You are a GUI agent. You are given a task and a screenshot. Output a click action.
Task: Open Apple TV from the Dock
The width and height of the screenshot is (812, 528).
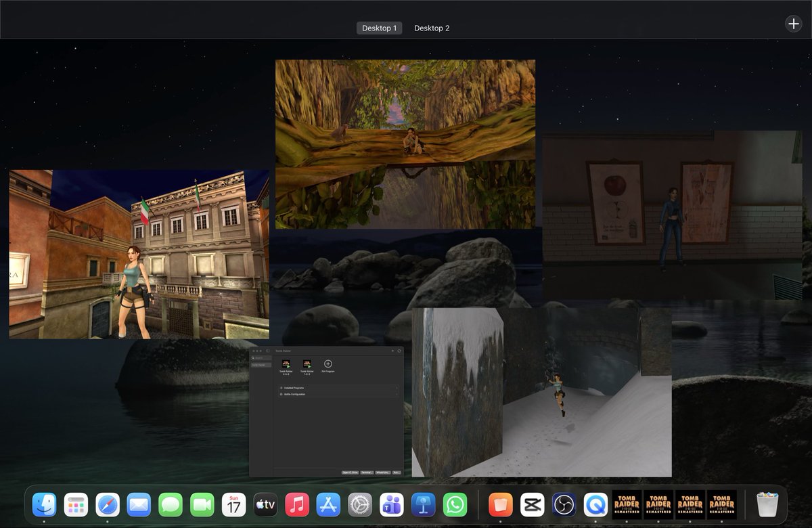coord(265,504)
